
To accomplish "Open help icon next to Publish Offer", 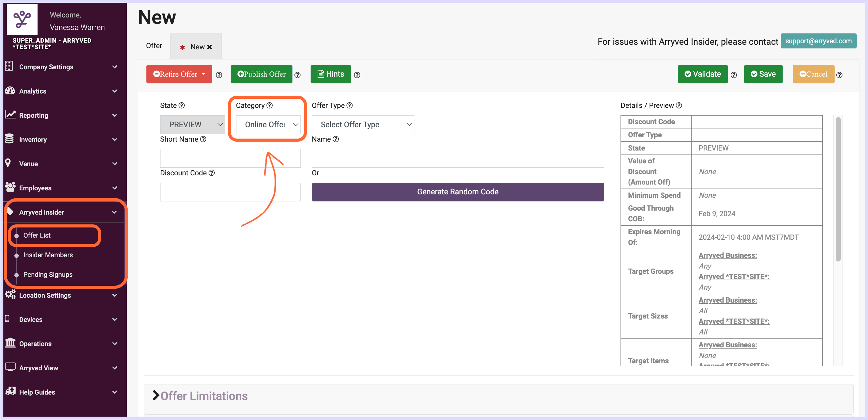I will coord(297,75).
